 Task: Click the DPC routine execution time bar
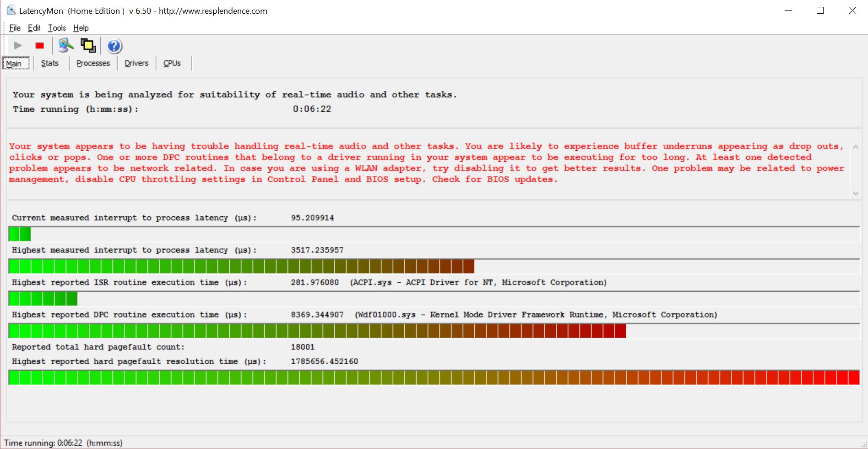pyautogui.click(x=434, y=331)
